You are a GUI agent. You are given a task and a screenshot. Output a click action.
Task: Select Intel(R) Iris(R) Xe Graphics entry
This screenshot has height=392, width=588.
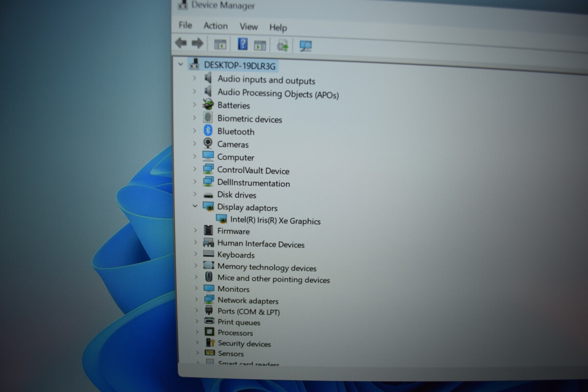point(275,221)
